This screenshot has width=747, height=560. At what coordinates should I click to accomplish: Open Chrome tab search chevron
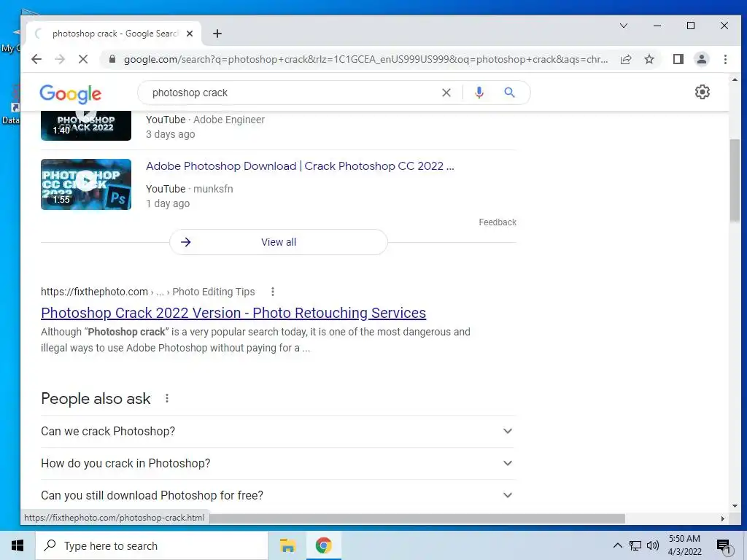coord(624,26)
